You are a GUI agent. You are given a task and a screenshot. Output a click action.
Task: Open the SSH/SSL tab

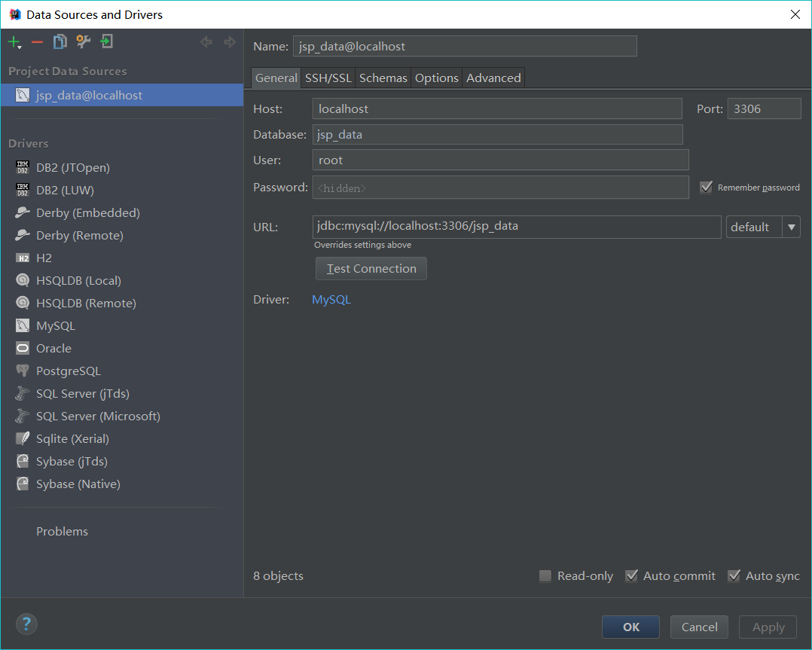328,78
